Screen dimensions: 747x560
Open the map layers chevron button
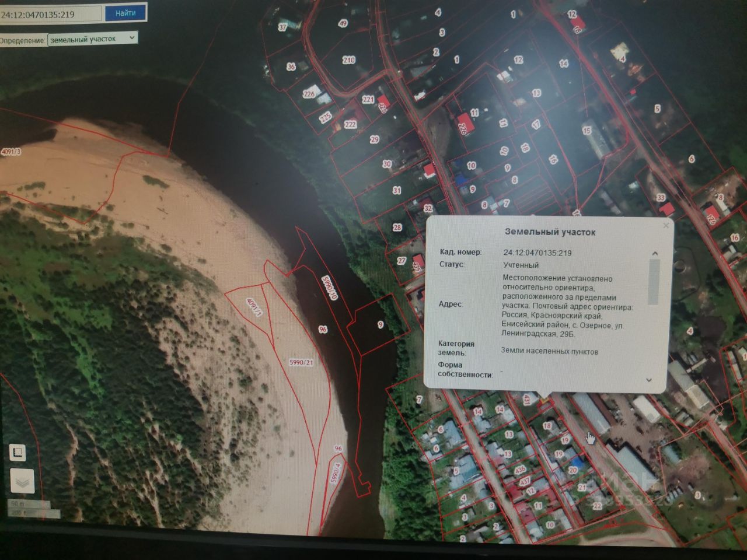(22, 482)
